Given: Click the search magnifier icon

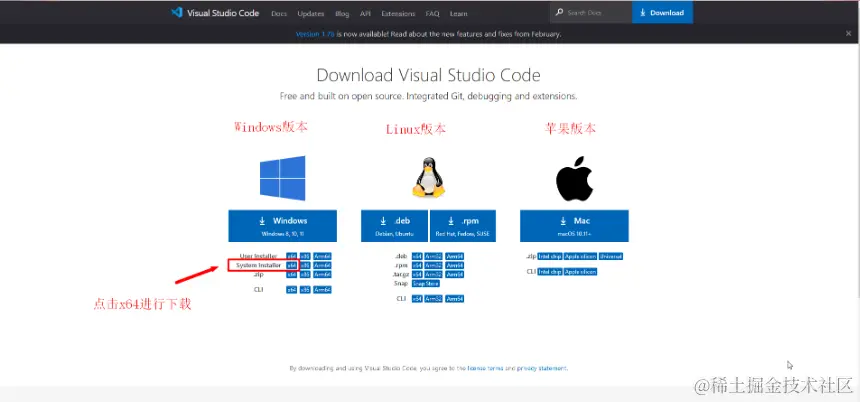Looking at the screenshot, I should tap(559, 13).
